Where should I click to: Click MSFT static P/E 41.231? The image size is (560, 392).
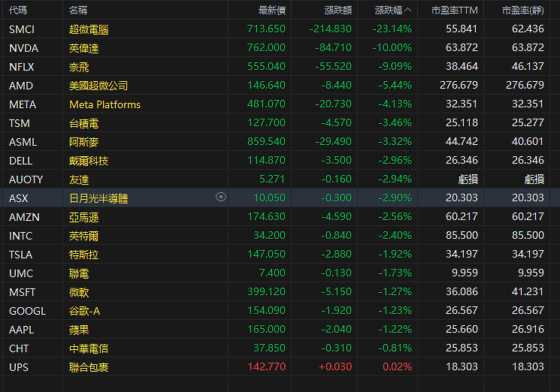coord(528,291)
